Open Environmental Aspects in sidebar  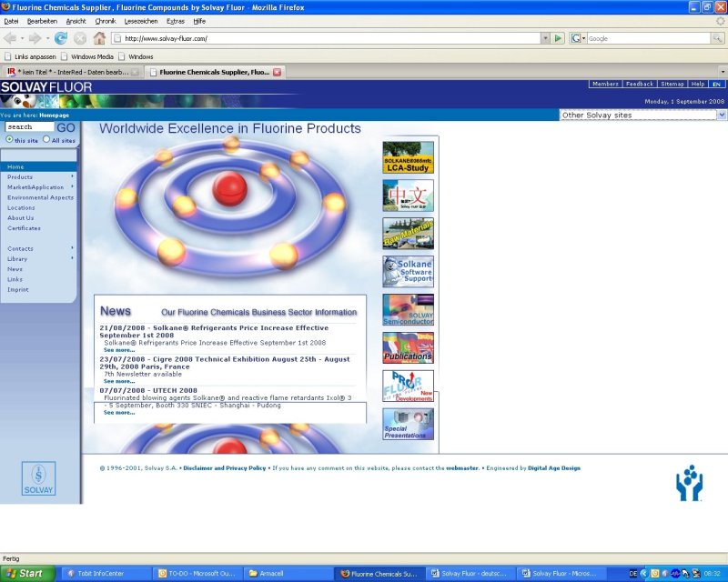(x=40, y=197)
